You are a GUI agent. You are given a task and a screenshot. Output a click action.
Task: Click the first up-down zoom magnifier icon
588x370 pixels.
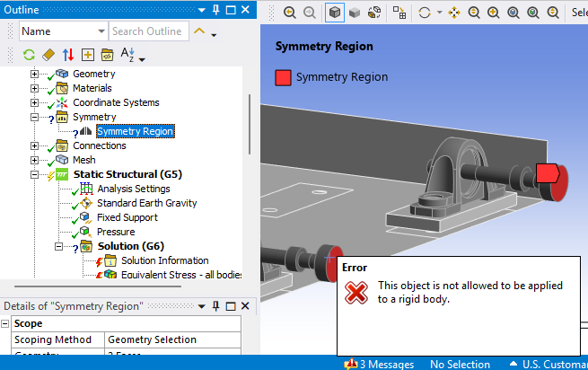tap(474, 13)
